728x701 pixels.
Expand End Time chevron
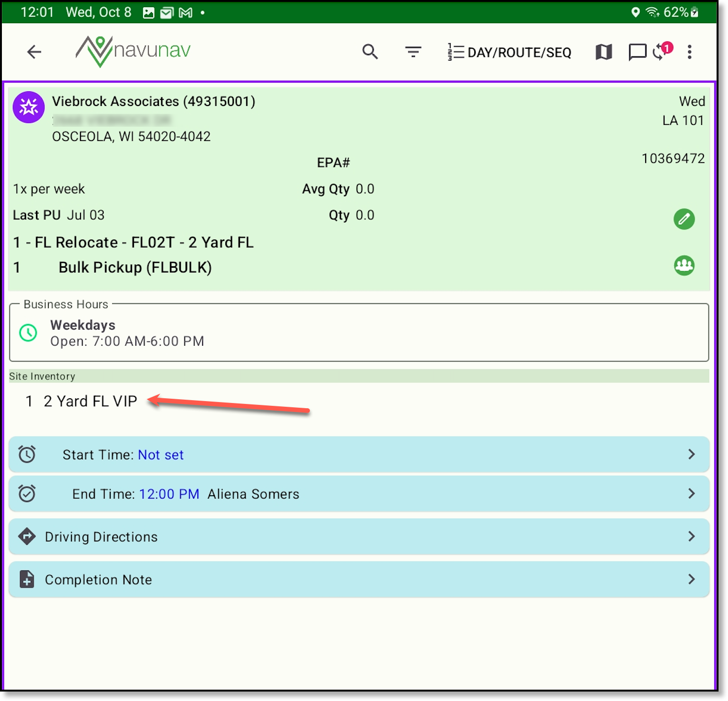tap(692, 493)
